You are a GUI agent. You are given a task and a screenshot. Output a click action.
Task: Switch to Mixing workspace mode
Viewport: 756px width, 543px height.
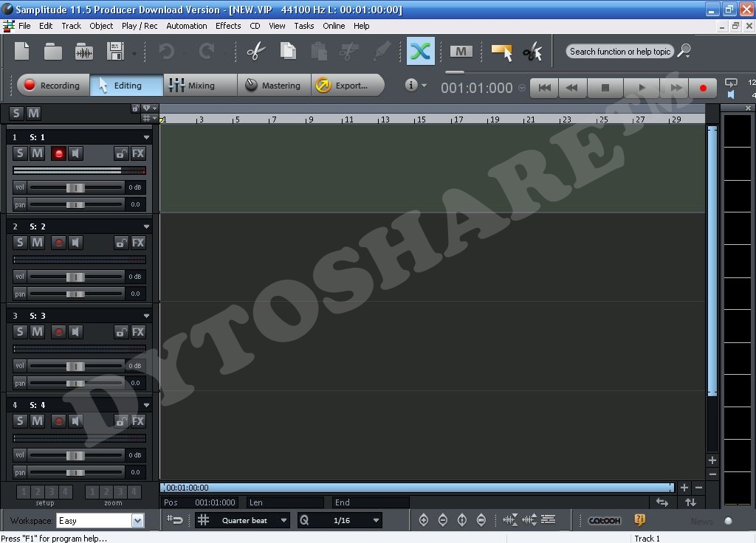pos(200,86)
